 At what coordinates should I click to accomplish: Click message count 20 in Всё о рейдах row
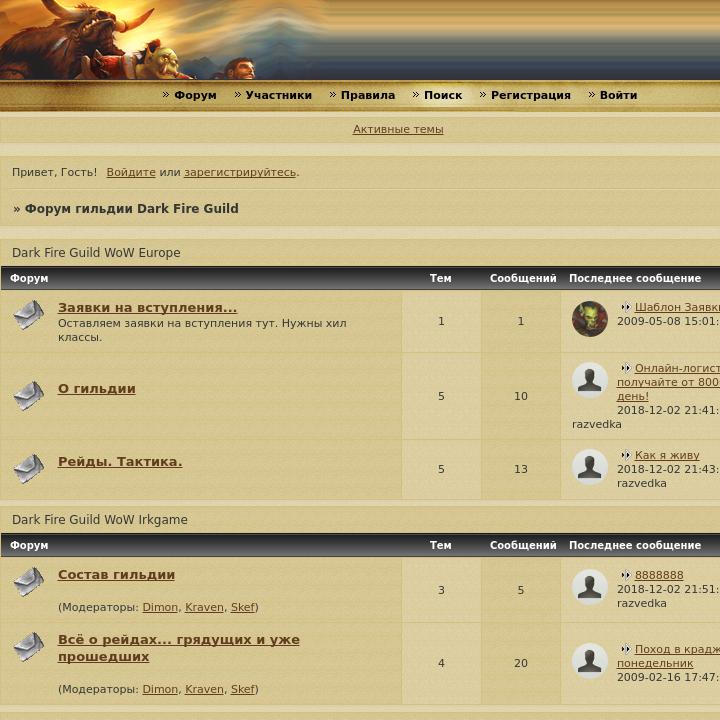tap(521, 663)
